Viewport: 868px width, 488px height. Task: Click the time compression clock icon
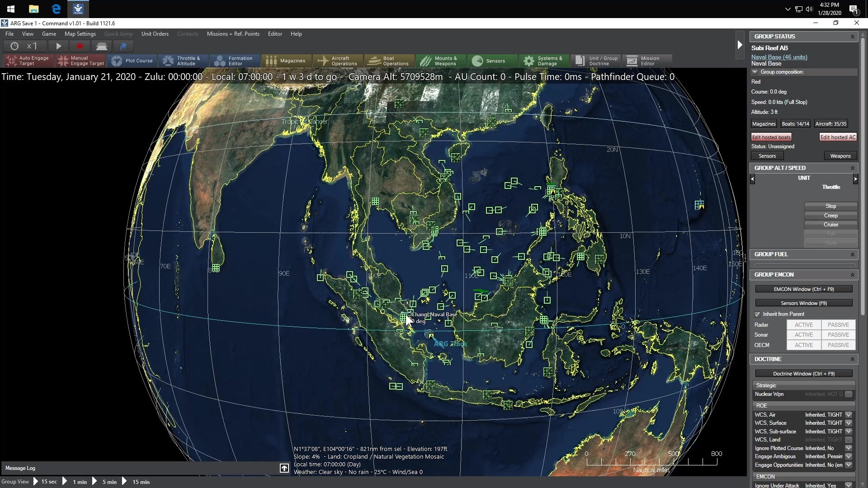(x=14, y=46)
